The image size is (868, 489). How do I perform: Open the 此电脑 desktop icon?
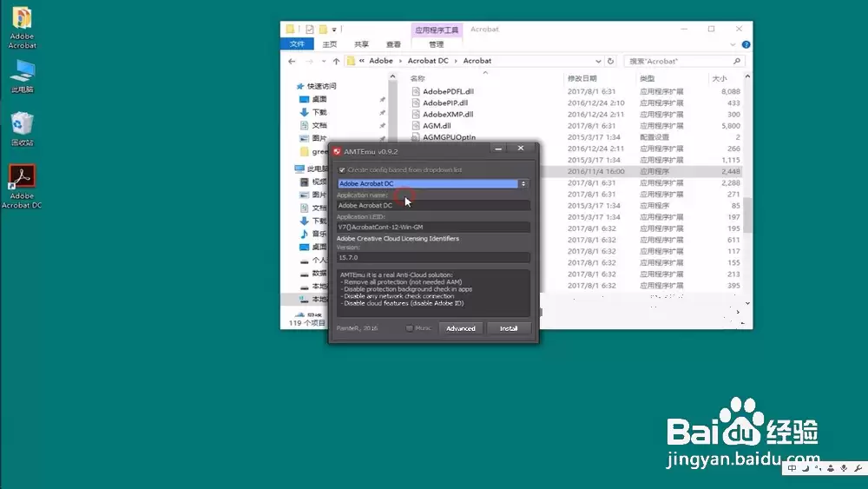click(x=23, y=76)
